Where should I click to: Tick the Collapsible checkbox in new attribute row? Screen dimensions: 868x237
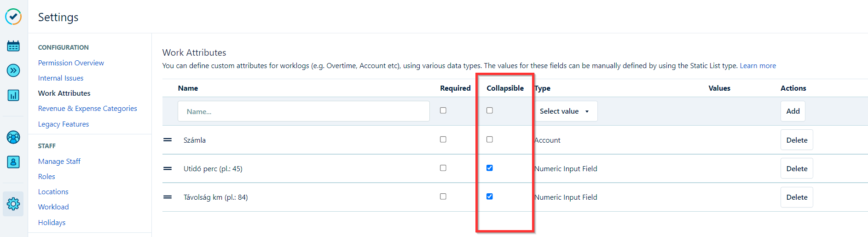[x=489, y=110]
